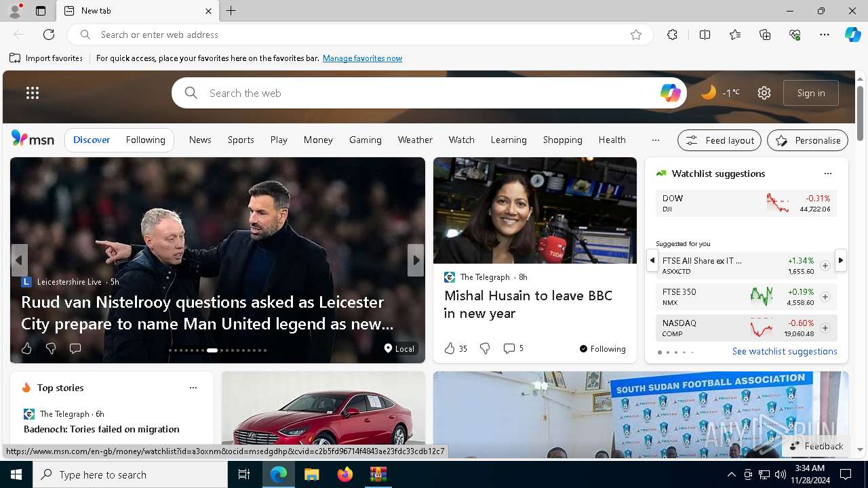The height and width of the screenshot is (488, 868).
Task: Comment on the Ruud van Nistelrooy story
Action: pyautogui.click(x=75, y=348)
